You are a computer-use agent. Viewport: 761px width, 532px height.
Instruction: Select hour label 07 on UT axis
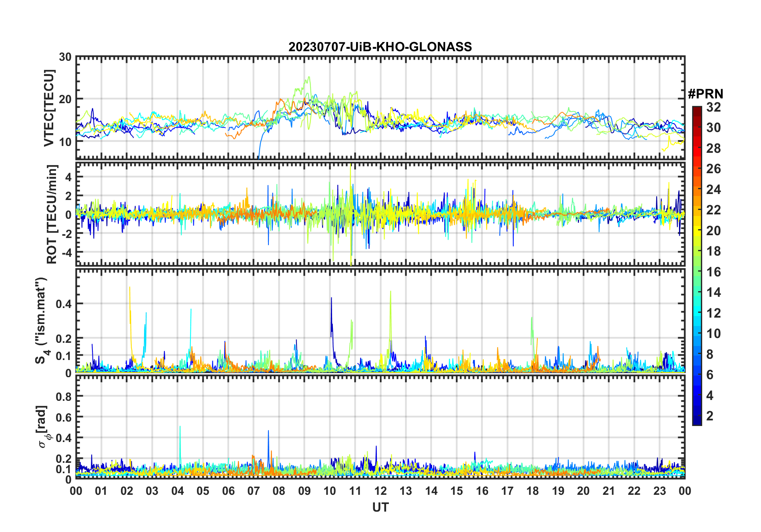254,491
